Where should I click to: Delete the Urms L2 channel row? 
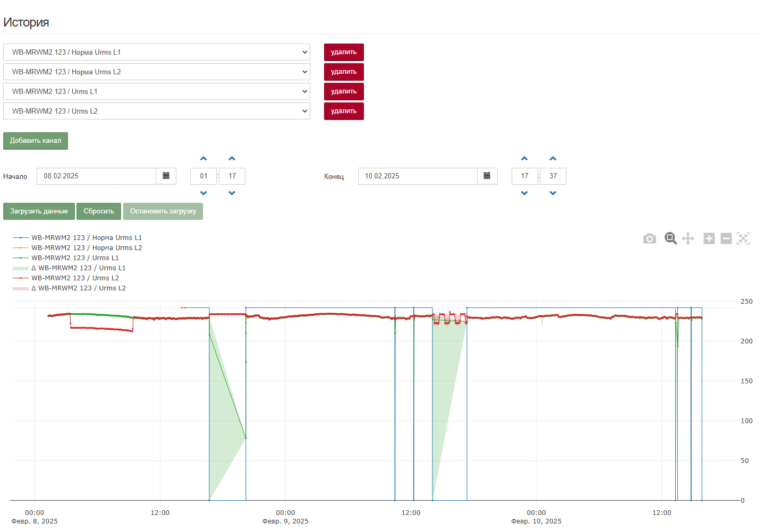(x=344, y=111)
